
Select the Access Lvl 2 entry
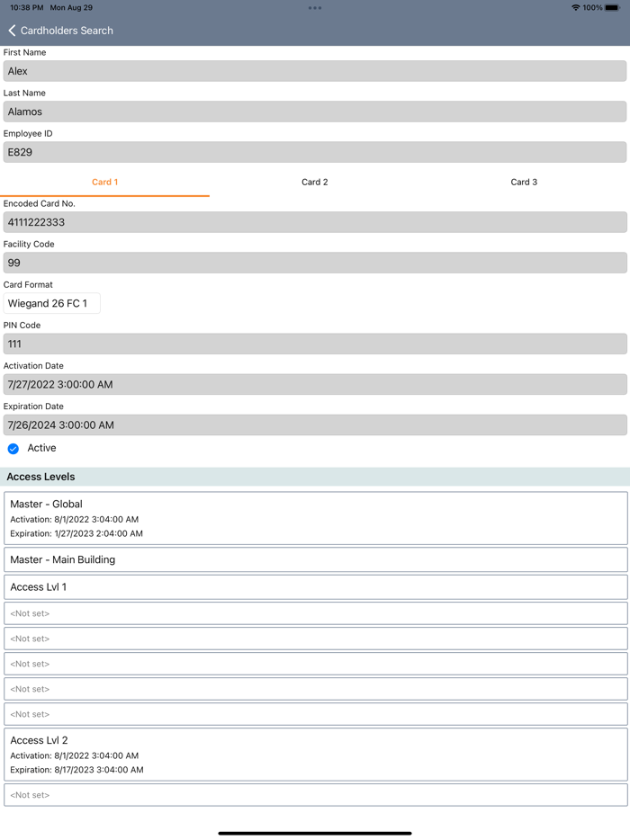coord(315,755)
